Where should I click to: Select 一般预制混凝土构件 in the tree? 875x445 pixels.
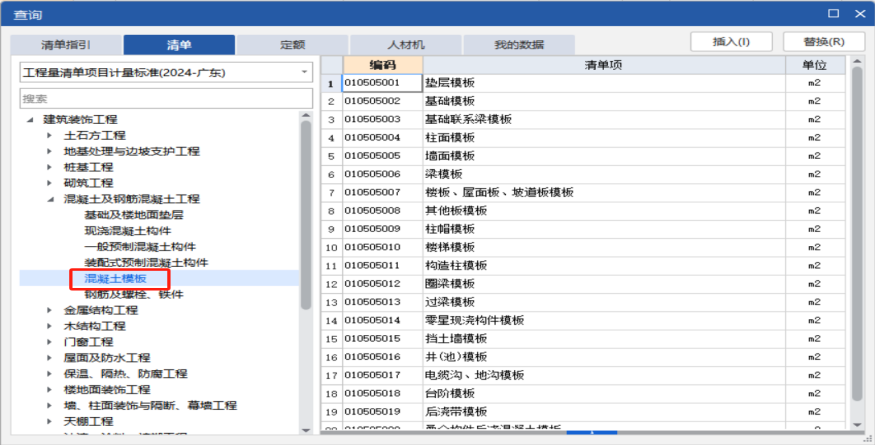(x=140, y=247)
